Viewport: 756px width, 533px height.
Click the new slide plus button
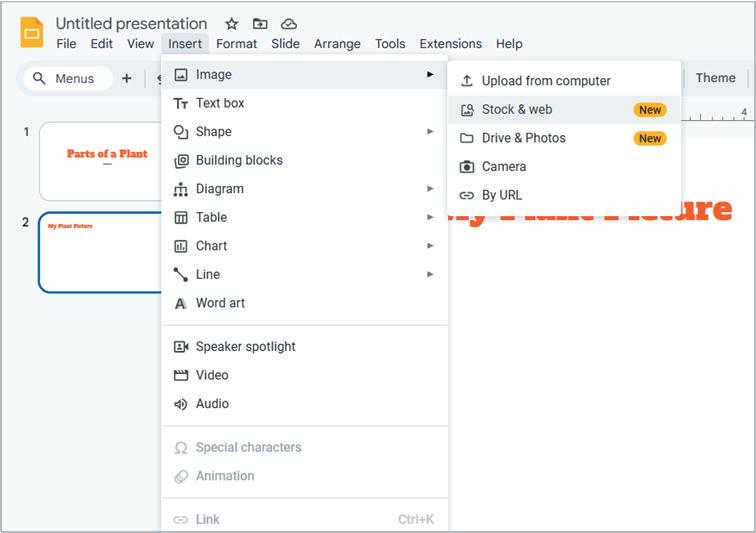(x=126, y=78)
